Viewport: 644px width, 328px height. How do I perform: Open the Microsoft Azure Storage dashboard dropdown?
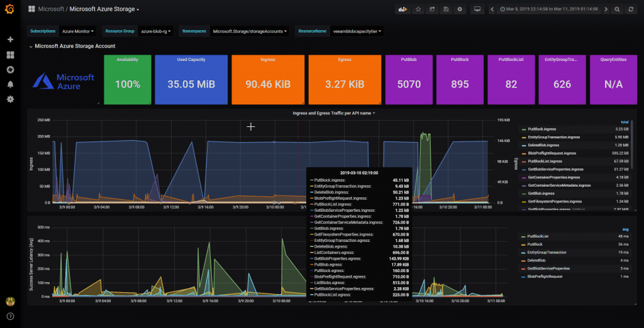coord(104,9)
